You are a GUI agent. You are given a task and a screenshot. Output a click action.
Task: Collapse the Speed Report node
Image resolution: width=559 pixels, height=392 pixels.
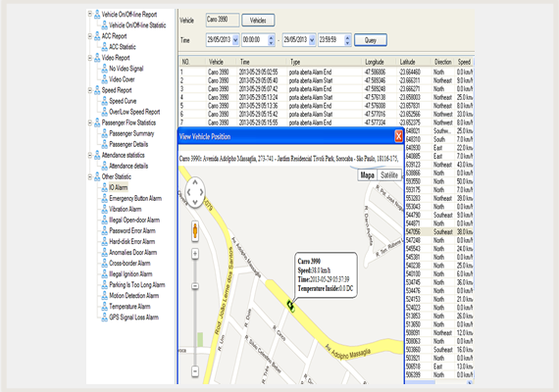tap(90, 90)
